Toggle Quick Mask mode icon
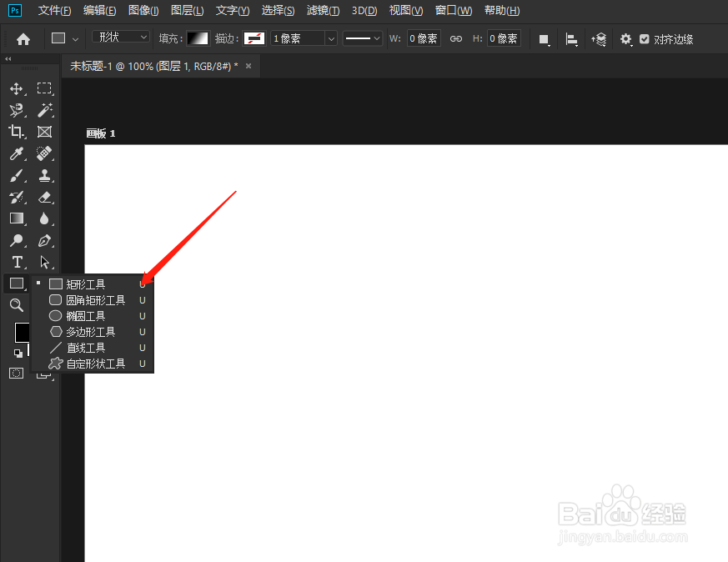 tap(16, 373)
